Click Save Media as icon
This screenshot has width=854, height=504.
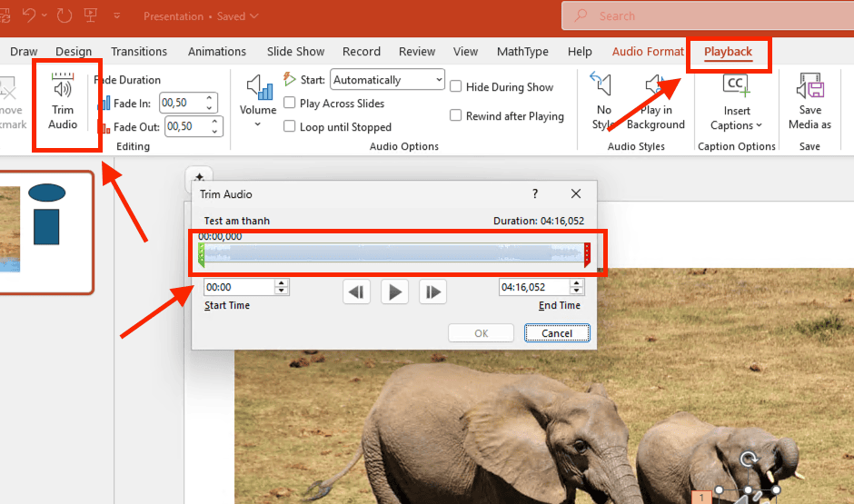(809, 100)
